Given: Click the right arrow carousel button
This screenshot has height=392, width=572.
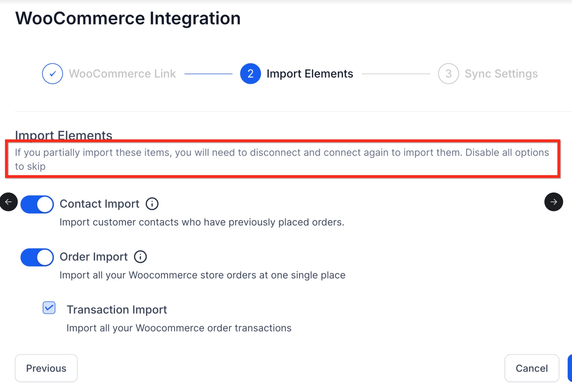Looking at the screenshot, I should (x=554, y=202).
